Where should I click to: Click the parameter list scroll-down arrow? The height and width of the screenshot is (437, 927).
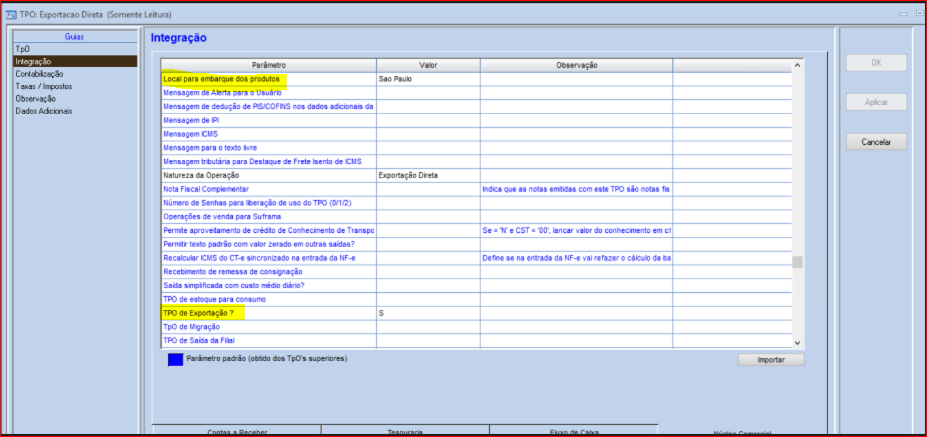[797, 342]
